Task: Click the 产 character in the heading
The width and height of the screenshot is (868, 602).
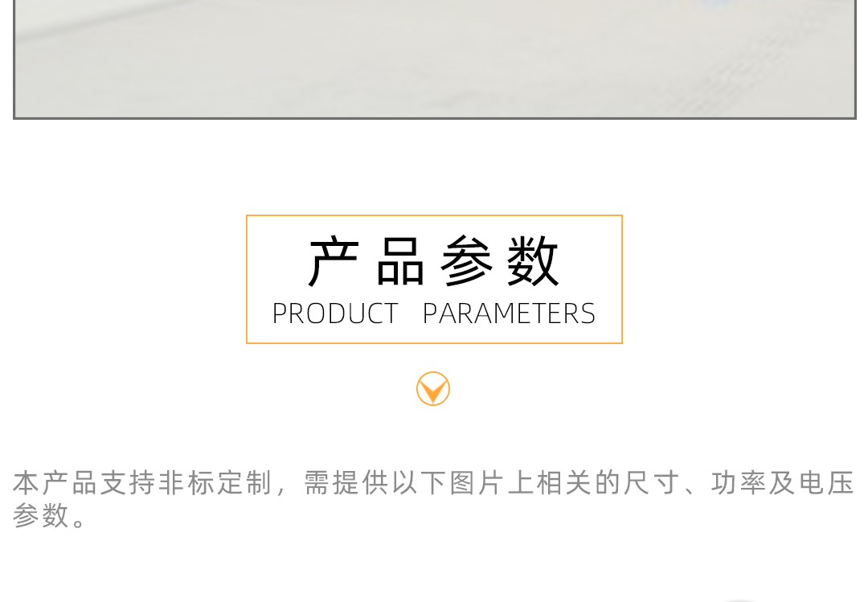Action: pos(334,261)
